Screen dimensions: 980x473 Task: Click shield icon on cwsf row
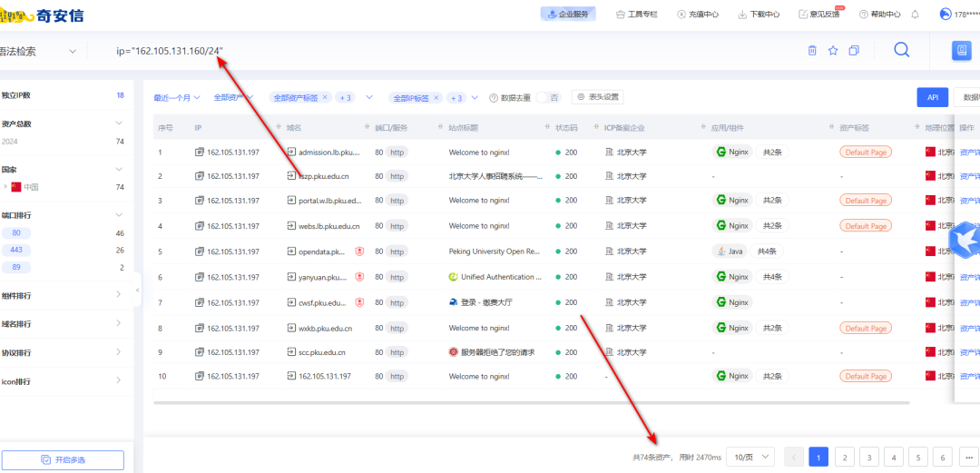point(359,302)
